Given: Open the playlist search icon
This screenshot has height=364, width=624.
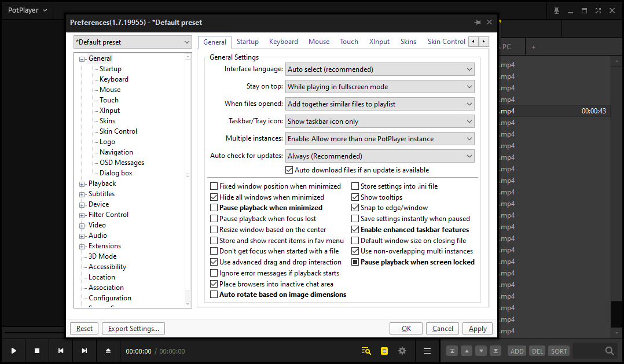Looking at the screenshot, I should point(366,351).
